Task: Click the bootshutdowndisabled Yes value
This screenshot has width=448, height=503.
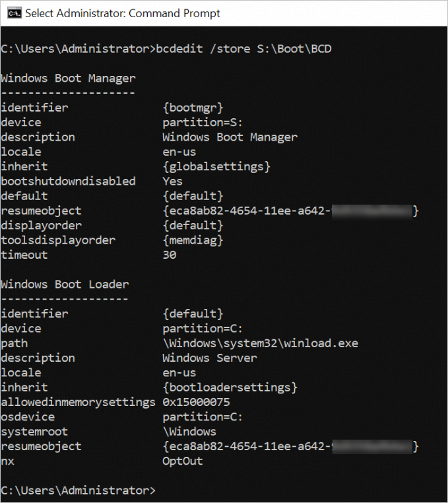Action: pyautogui.click(x=172, y=182)
